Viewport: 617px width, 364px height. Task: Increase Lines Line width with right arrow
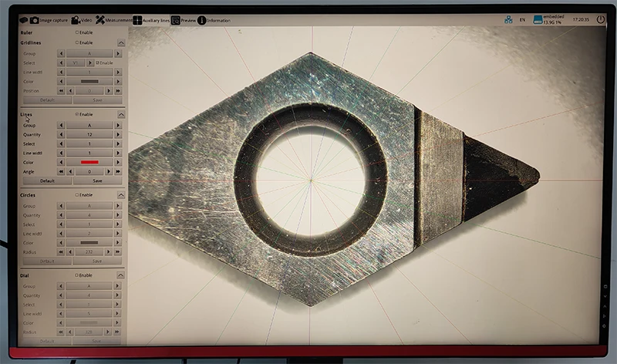point(118,153)
